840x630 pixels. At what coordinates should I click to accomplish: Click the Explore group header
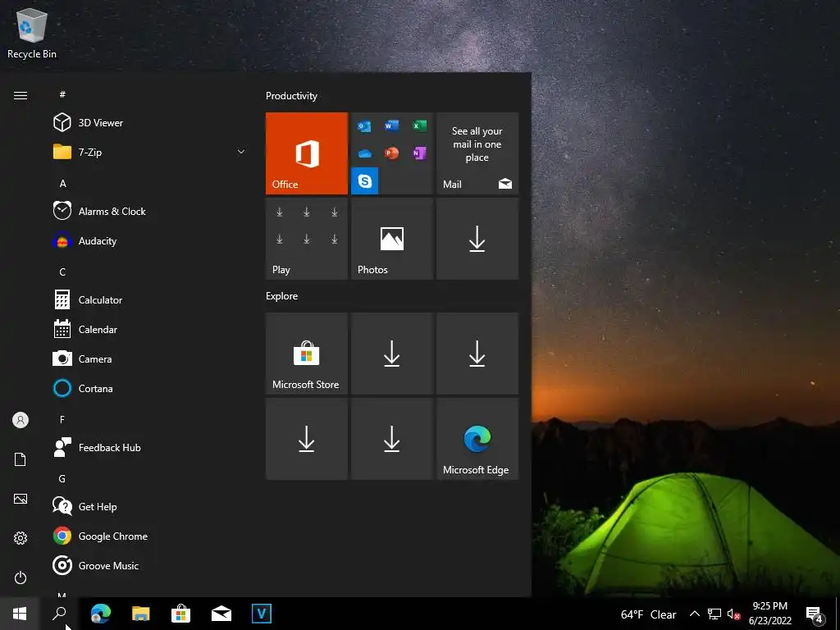[x=282, y=296]
